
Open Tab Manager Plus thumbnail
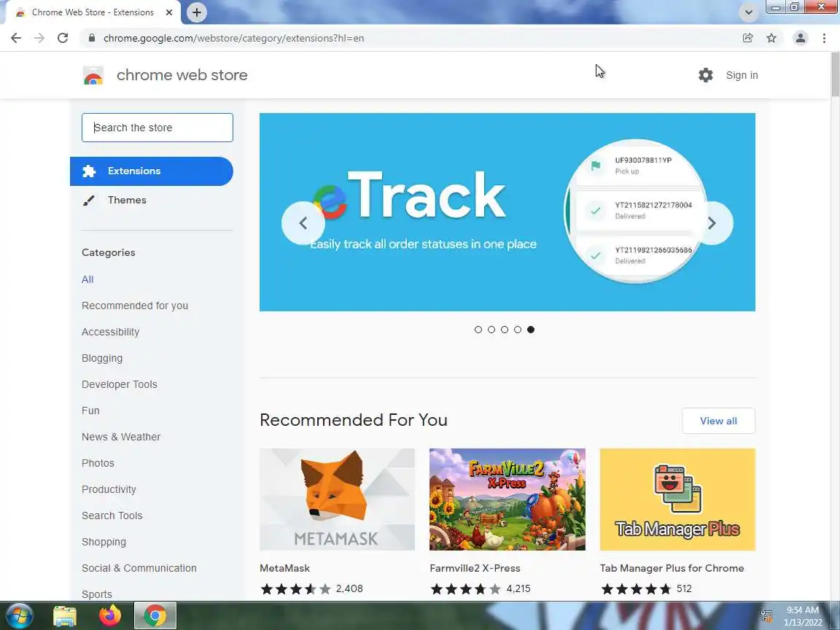point(677,499)
